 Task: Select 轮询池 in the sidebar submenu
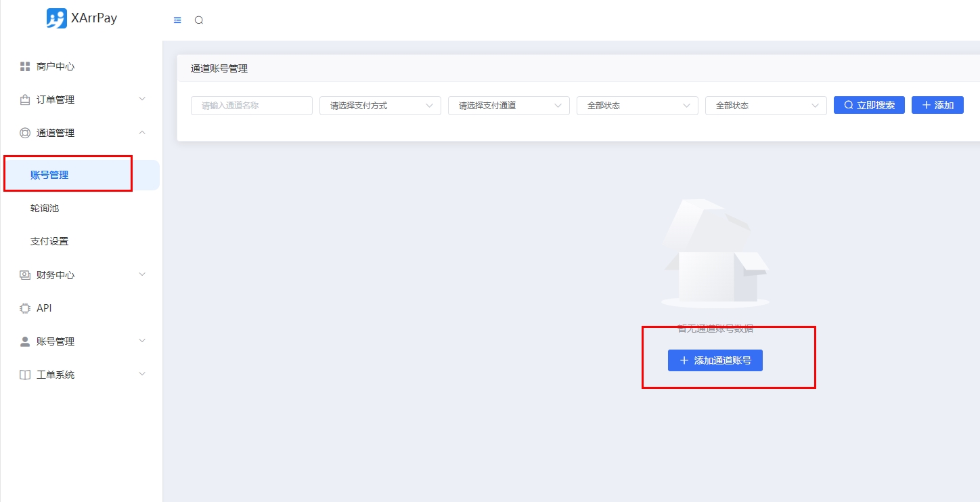pyautogui.click(x=45, y=208)
